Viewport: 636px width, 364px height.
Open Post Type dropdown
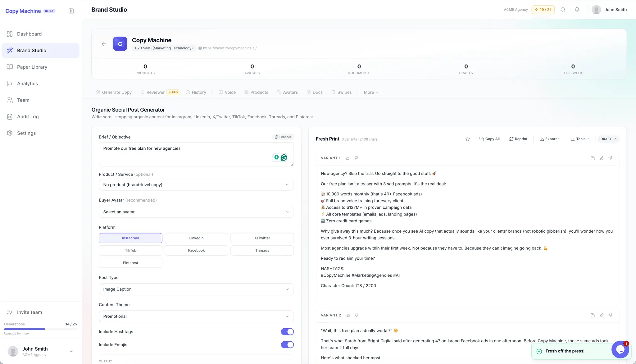click(196, 289)
